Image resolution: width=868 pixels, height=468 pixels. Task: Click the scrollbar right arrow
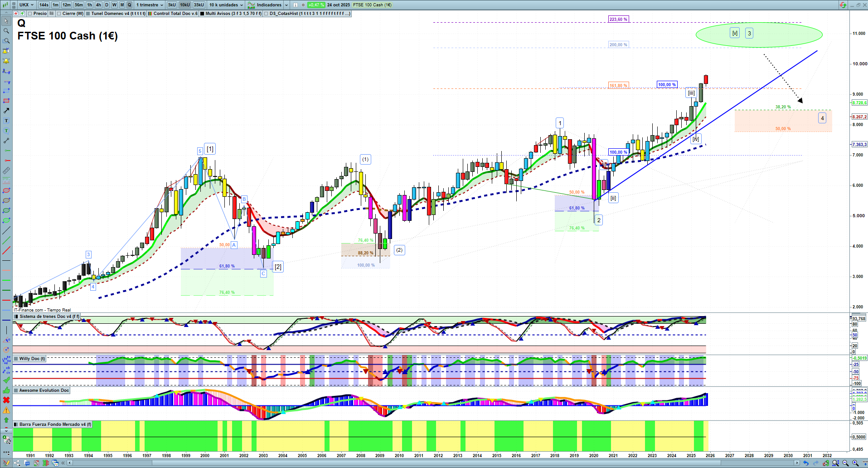coord(797,463)
